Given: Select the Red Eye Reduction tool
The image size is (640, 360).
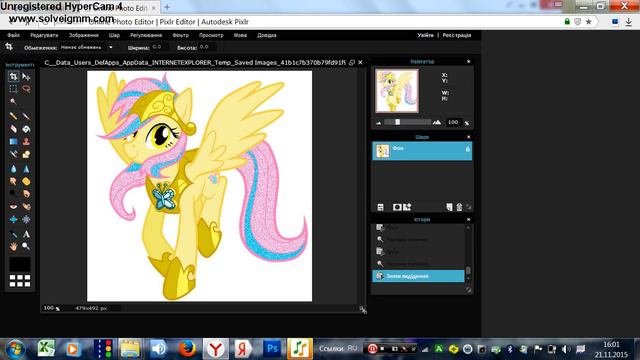Looking at the screenshot, I should [13, 207].
